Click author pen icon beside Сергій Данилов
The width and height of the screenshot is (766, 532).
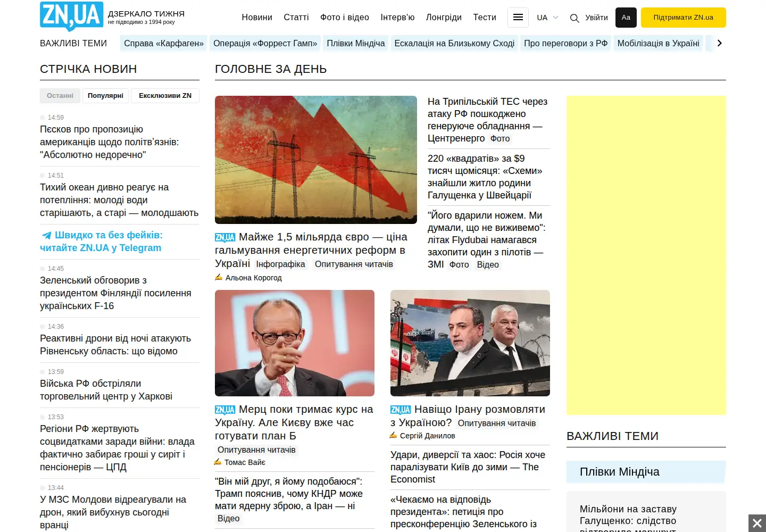(x=393, y=435)
